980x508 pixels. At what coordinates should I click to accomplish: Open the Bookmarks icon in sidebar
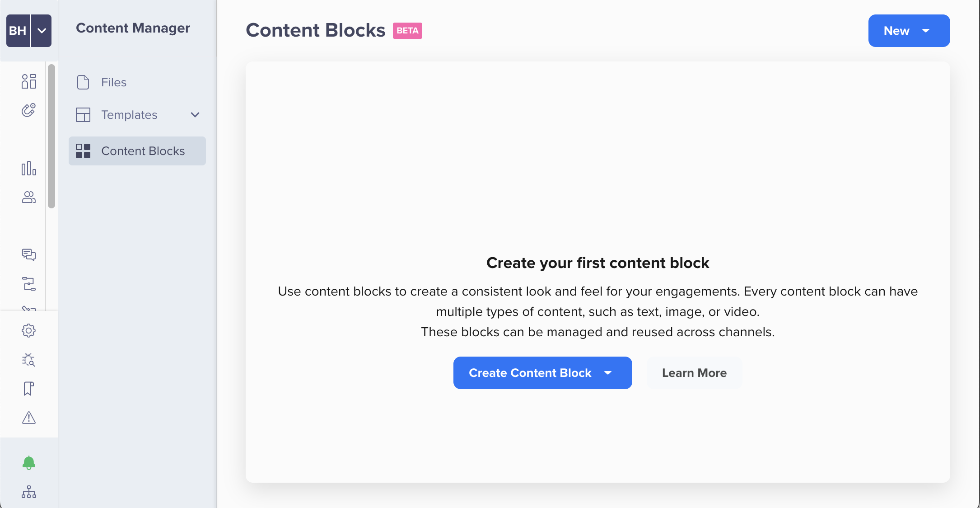coord(28,389)
